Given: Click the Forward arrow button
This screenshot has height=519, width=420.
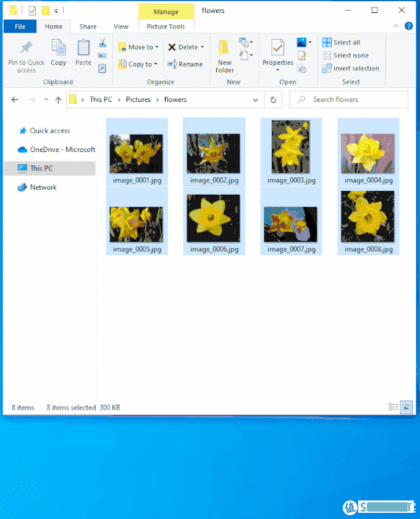Looking at the screenshot, I should (x=32, y=99).
